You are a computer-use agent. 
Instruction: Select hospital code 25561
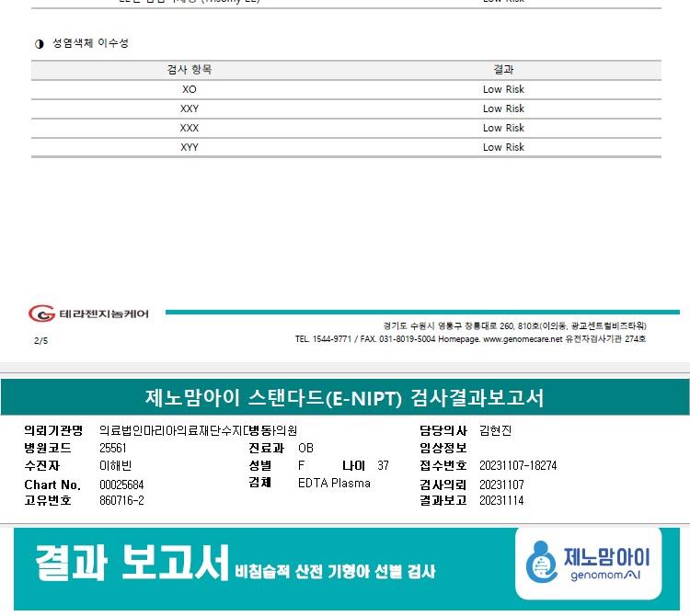113,448
